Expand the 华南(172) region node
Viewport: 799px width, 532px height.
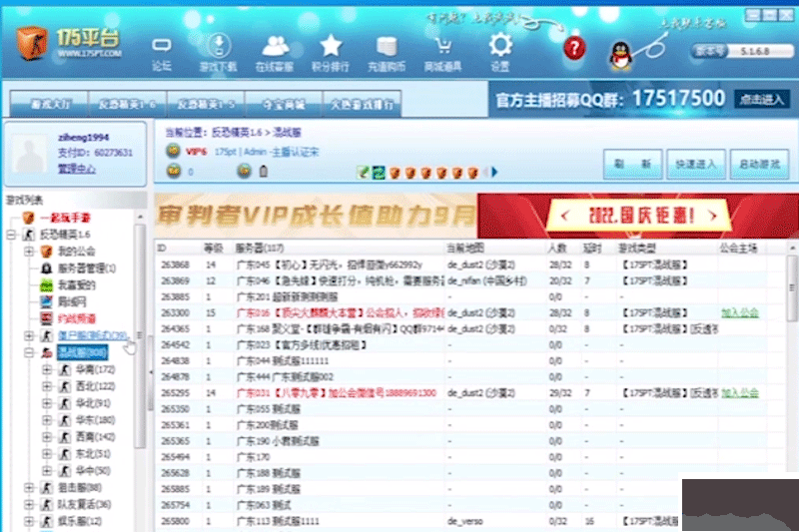click(x=47, y=369)
